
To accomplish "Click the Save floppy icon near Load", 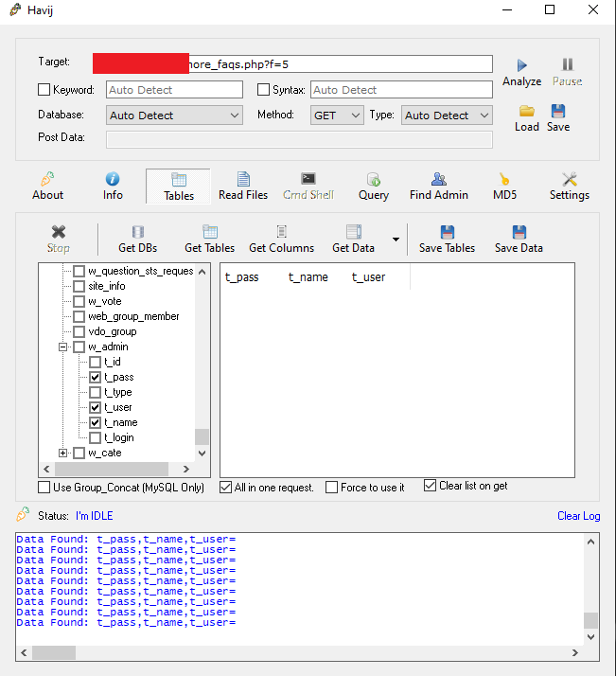I will 558,111.
